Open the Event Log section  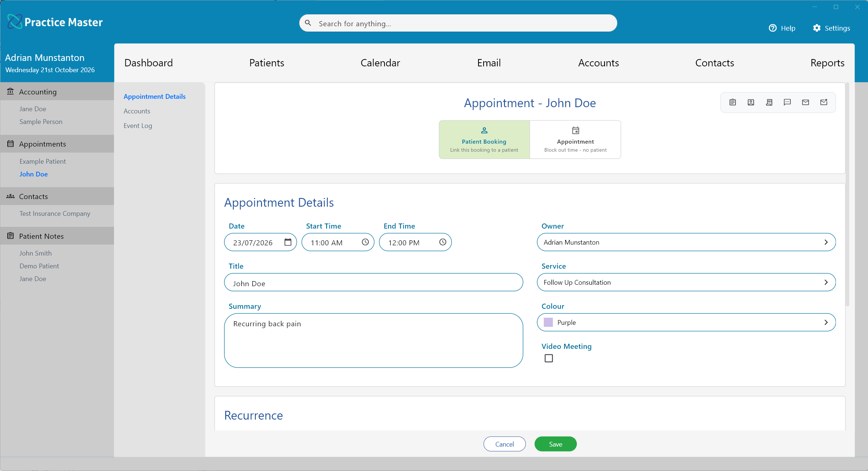[138, 125]
